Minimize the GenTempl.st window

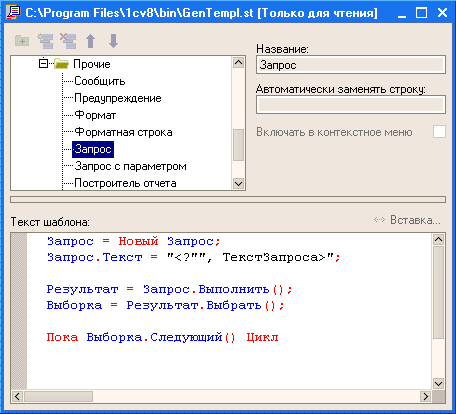[x=402, y=13]
